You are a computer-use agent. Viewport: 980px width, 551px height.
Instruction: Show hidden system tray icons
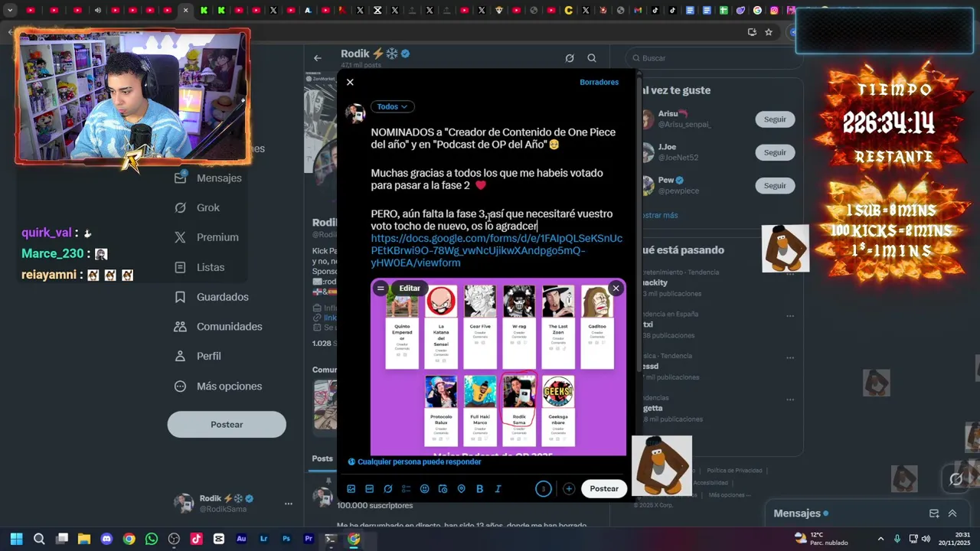coord(880,539)
